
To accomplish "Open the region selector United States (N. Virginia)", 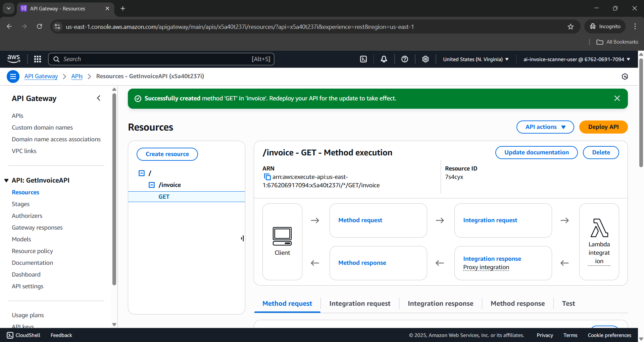I will 476,59.
